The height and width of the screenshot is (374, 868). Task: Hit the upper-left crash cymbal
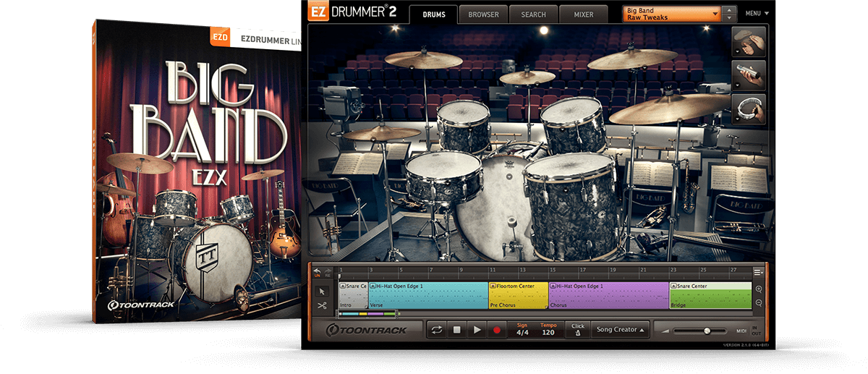click(423, 59)
